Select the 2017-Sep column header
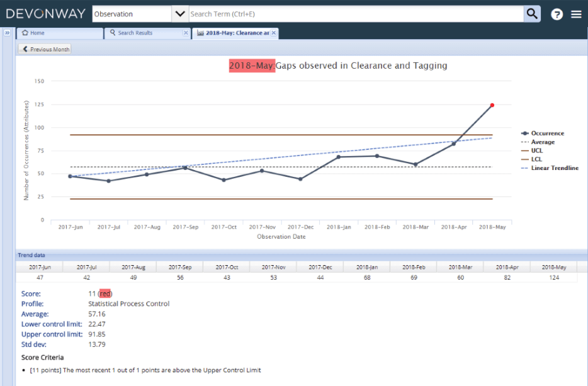This screenshot has height=386, width=588. point(180,267)
